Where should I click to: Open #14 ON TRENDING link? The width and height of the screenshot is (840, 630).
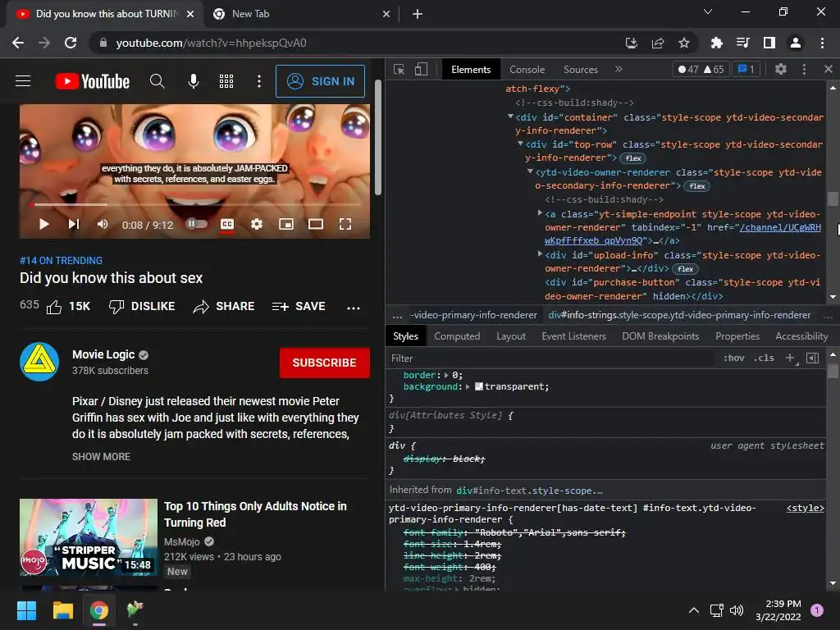tap(61, 260)
